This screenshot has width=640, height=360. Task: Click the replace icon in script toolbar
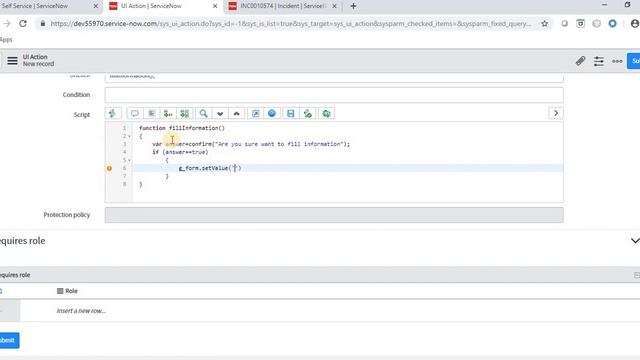click(168, 113)
